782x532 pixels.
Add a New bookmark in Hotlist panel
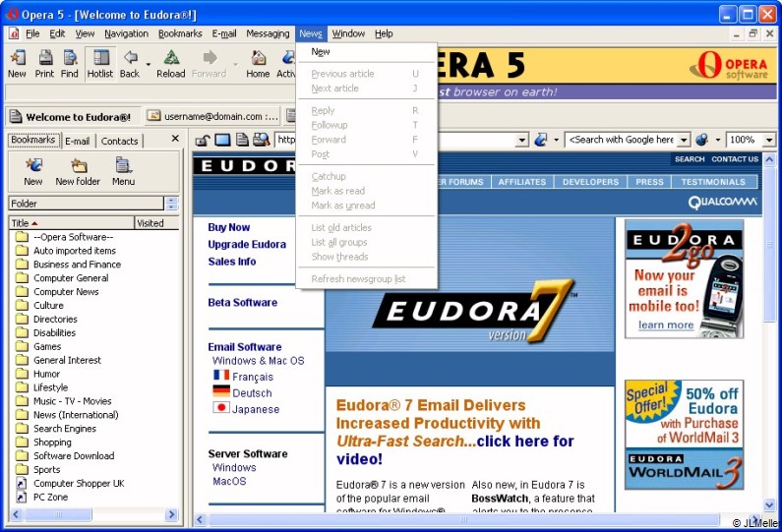tap(32, 171)
